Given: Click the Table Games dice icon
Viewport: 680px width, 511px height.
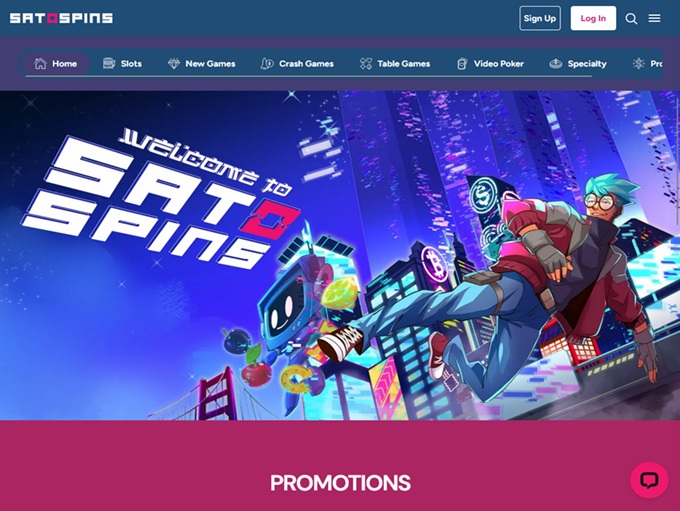Looking at the screenshot, I should 366,64.
